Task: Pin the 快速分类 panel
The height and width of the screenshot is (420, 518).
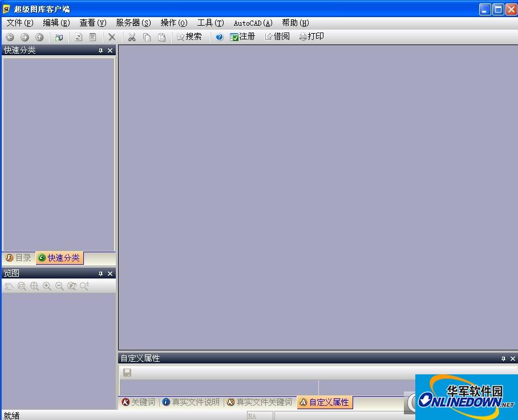Action: (101, 51)
